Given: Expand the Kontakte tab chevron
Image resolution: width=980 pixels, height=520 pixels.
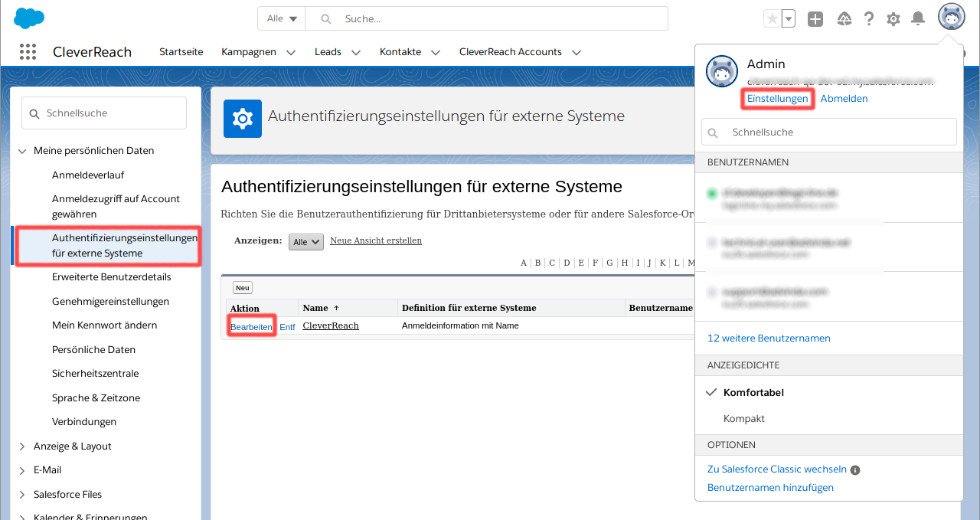Looking at the screenshot, I should click(x=436, y=53).
